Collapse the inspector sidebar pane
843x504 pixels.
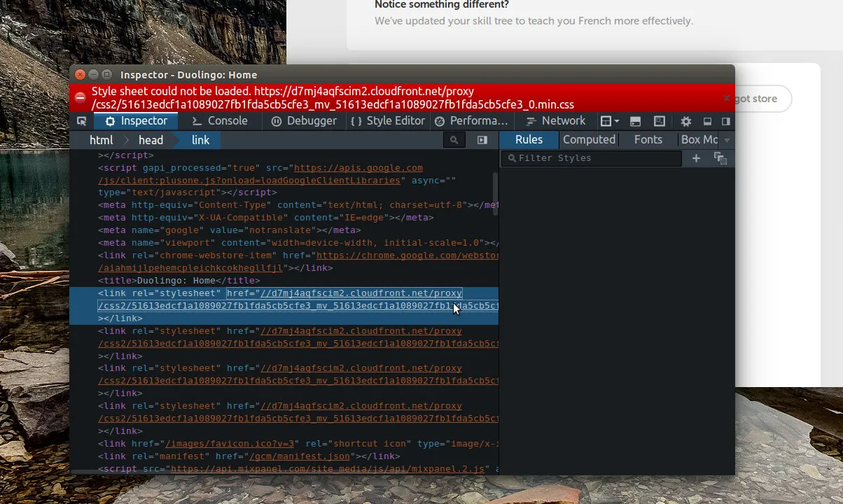482,140
